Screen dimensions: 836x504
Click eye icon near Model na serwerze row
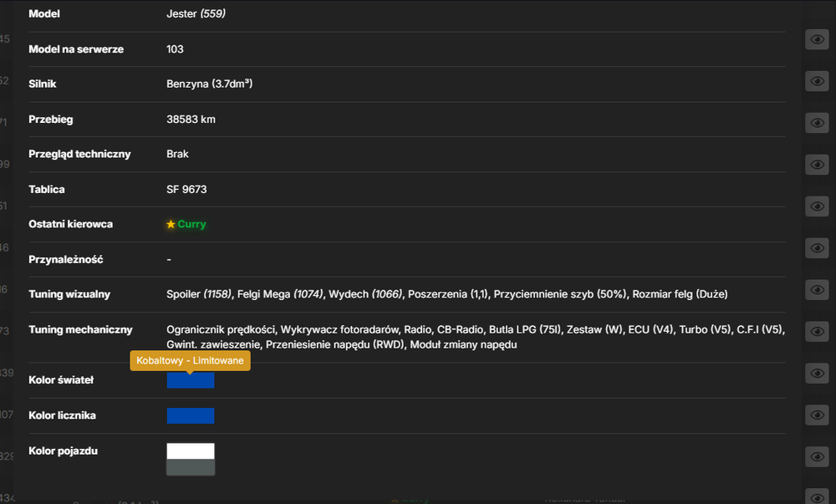[x=817, y=39]
